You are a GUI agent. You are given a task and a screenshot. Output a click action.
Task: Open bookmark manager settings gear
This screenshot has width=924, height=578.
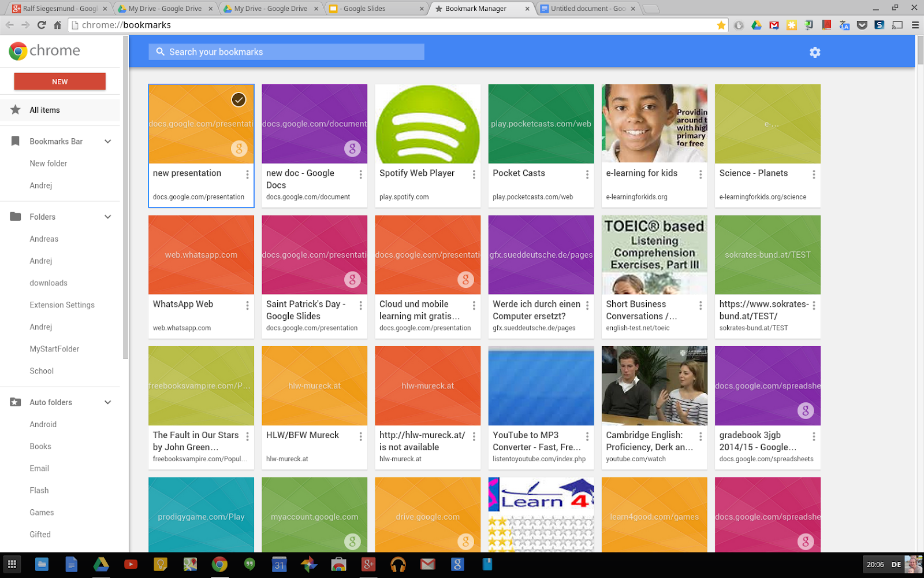click(x=814, y=52)
